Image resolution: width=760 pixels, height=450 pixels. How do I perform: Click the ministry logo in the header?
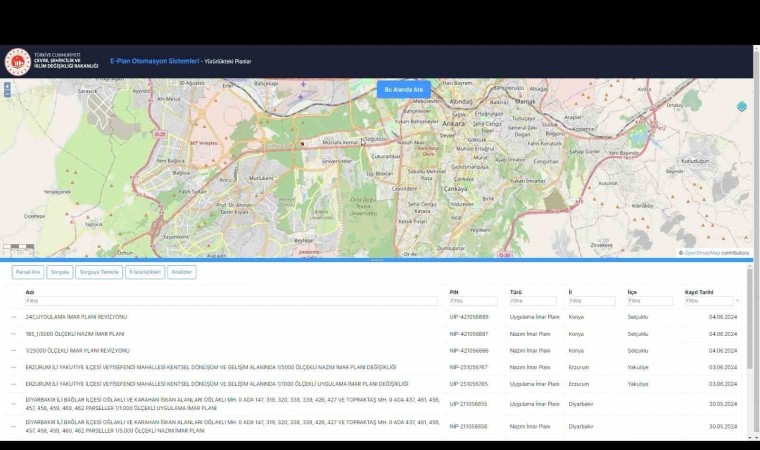19,62
